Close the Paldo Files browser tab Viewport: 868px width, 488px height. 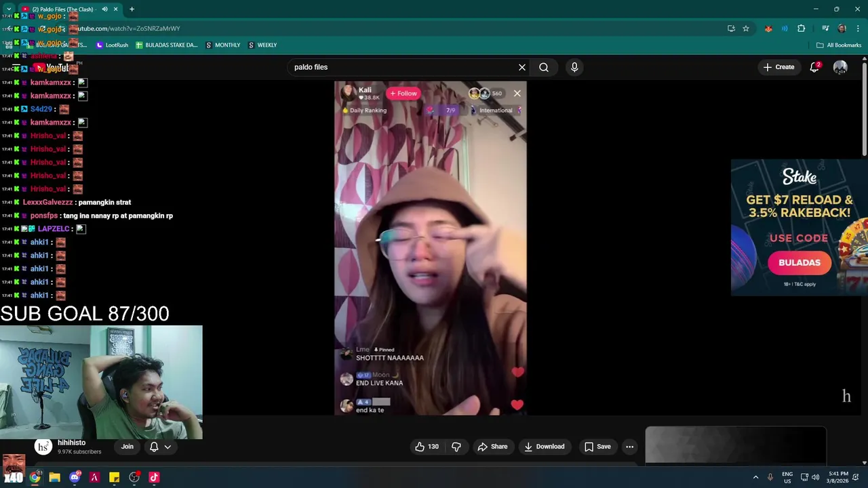point(115,9)
